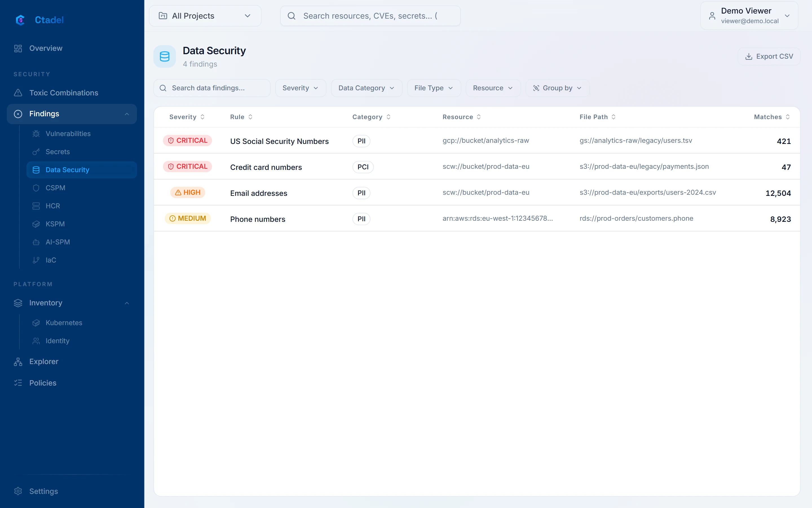Open the All Projects dropdown
Image resolution: width=812 pixels, height=508 pixels.
click(x=205, y=16)
